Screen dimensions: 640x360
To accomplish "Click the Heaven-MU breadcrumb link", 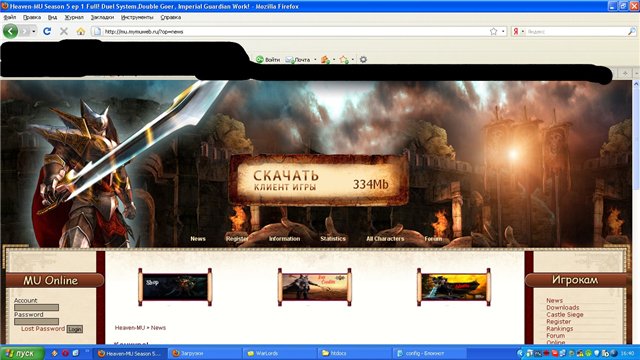I will tap(130, 327).
